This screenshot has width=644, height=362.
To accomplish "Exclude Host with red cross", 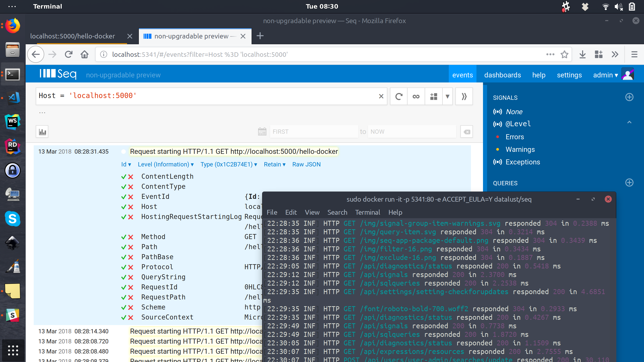I will click(x=131, y=207).
